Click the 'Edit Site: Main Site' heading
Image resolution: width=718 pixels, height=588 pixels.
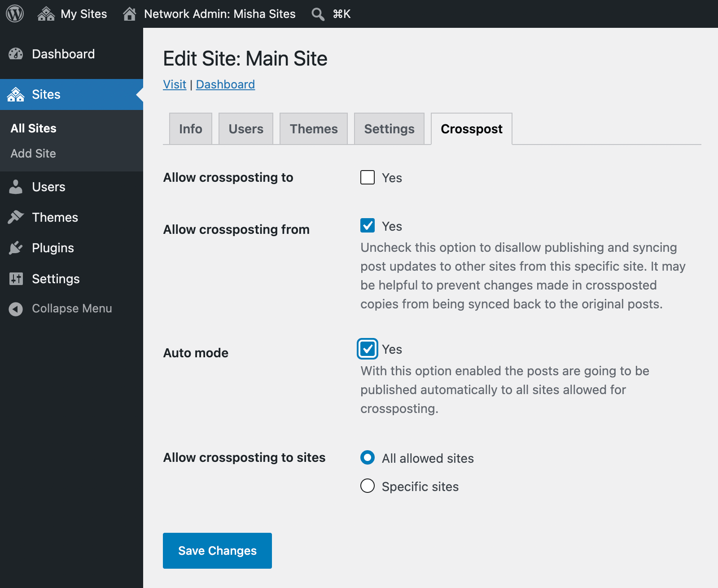[245, 58]
